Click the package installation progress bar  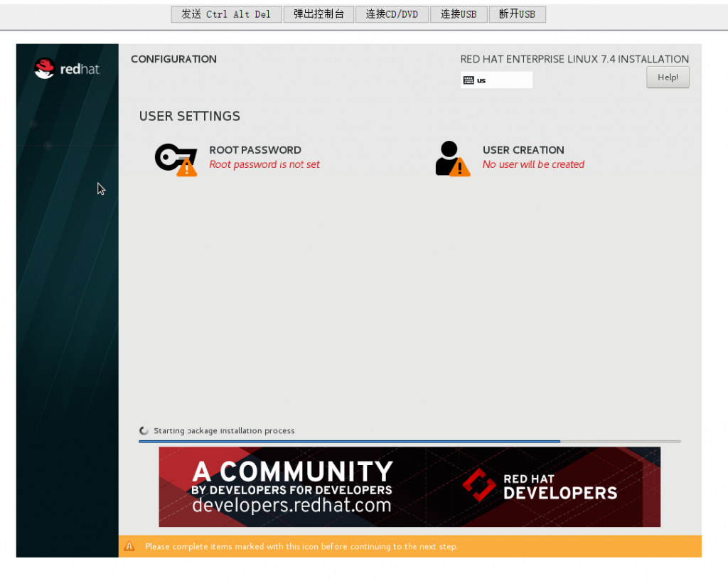click(409, 441)
